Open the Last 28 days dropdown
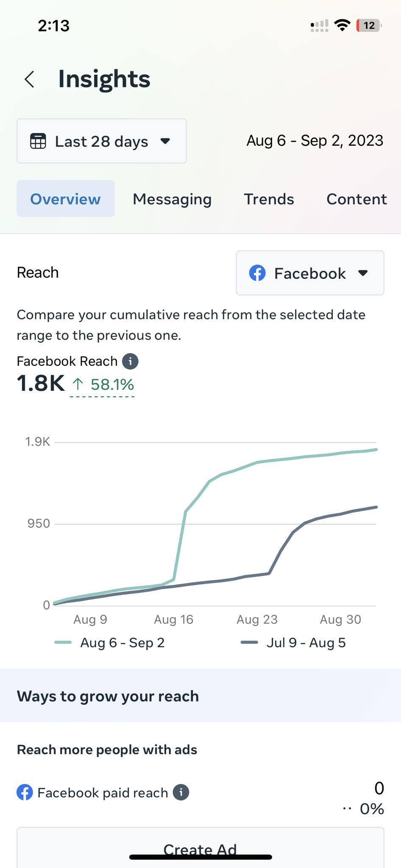Image resolution: width=401 pixels, height=868 pixels. tap(101, 141)
